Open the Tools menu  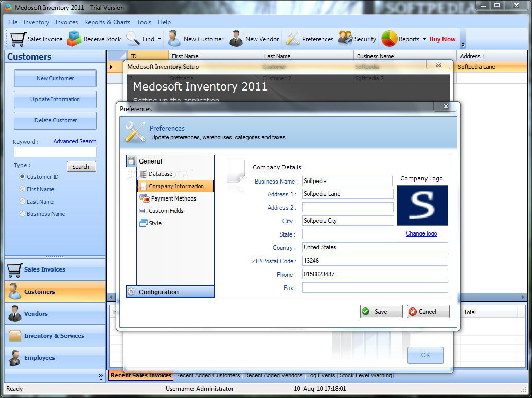point(144,22)
